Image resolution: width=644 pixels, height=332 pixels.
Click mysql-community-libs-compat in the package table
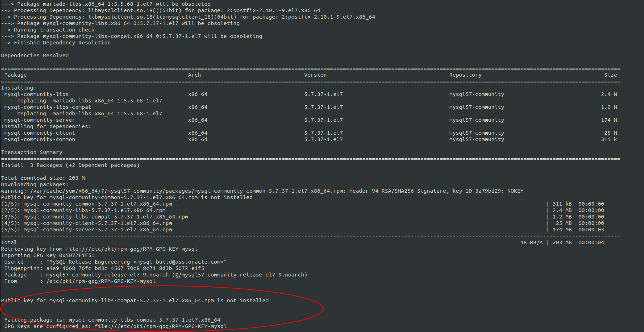[48, 107]
